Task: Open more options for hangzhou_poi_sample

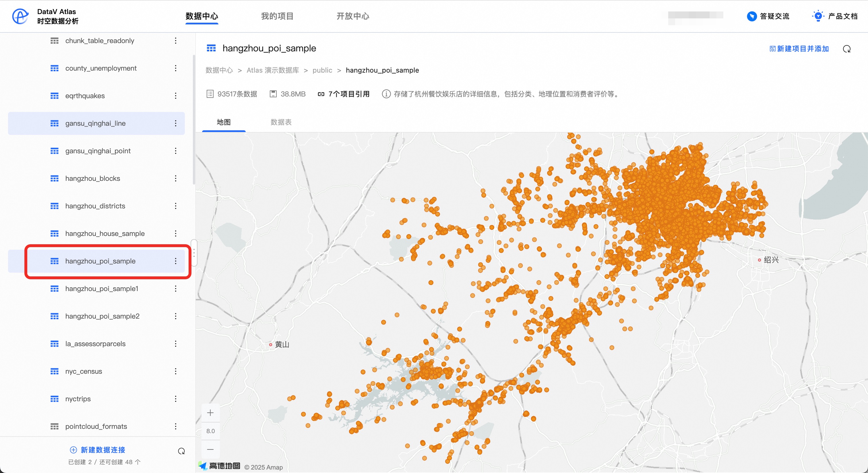Action: [176, 261]
